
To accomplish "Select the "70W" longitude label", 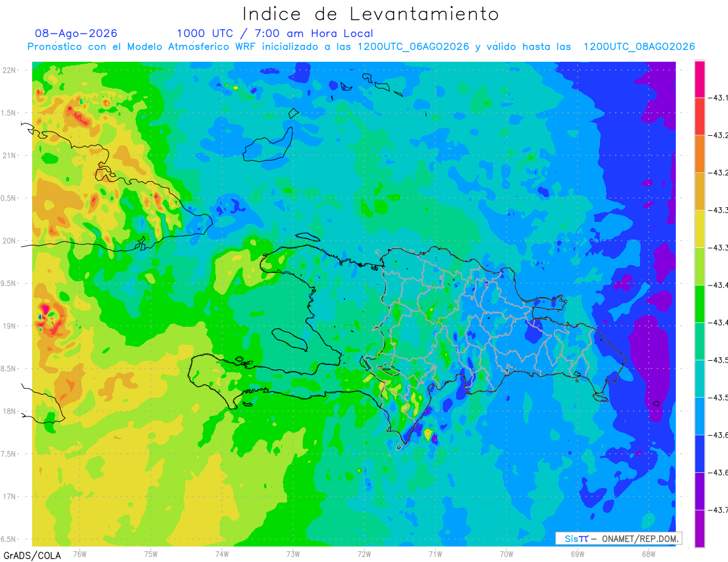I will pyautogui.click(x=507, y=554).
